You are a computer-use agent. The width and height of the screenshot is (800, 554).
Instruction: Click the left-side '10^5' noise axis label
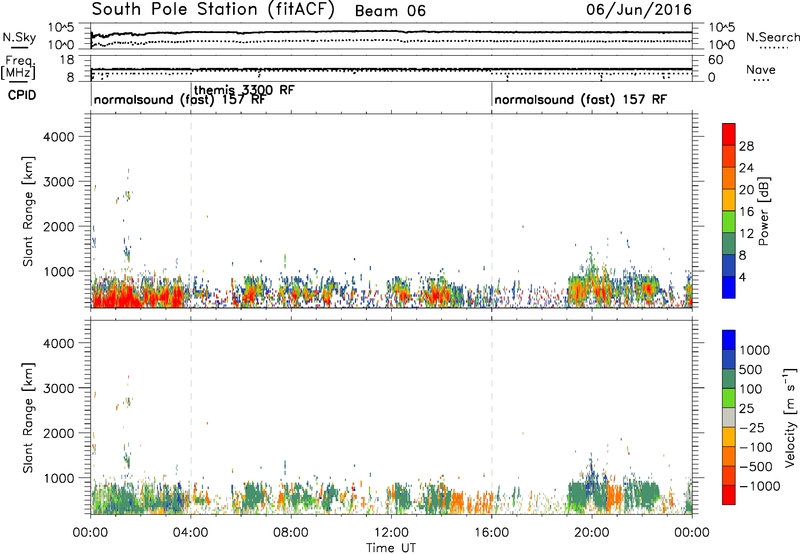[62, 28]
